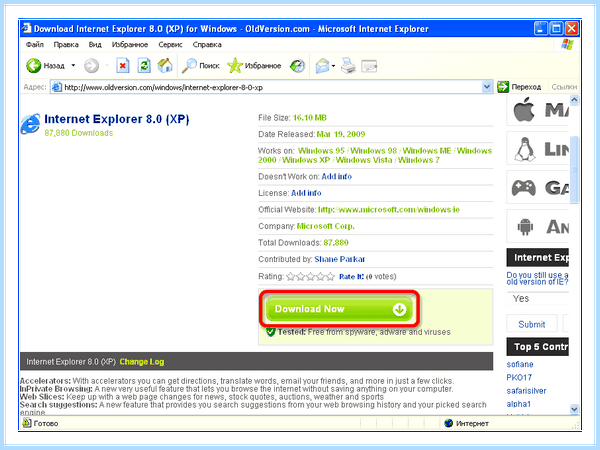Click the Submit poll button
This screenshot has width=600, height=450.
point(532,324)
